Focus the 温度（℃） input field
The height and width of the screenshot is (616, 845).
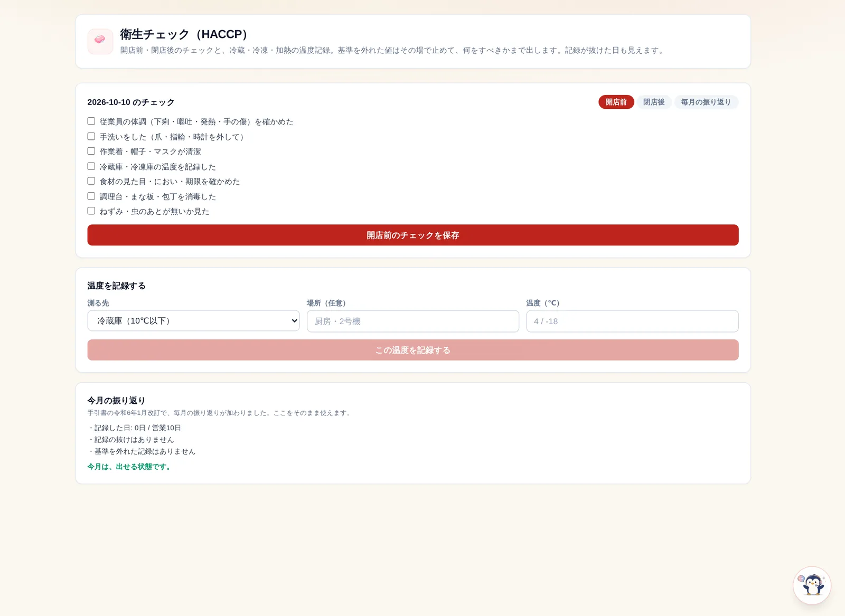tap(632, 321)
